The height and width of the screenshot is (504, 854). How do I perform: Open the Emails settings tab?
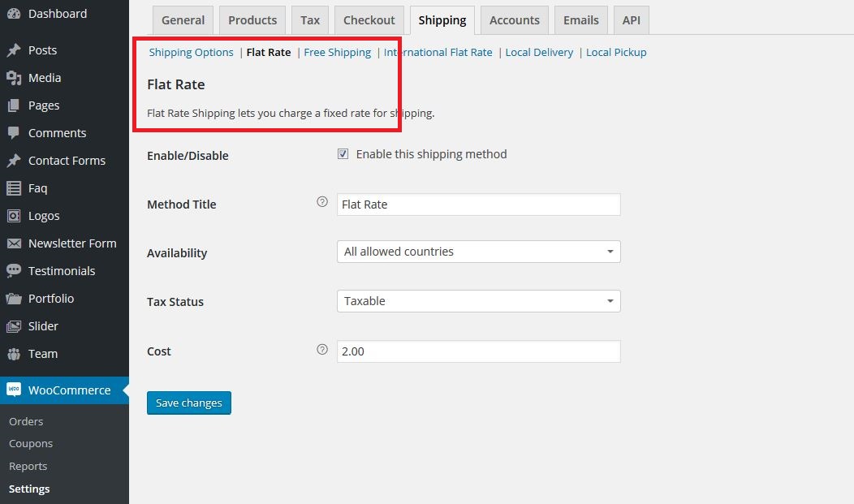580,20
